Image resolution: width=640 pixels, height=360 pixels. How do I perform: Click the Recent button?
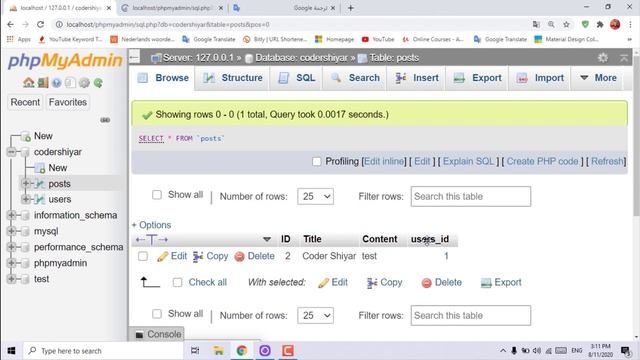(x=25, y=102)
